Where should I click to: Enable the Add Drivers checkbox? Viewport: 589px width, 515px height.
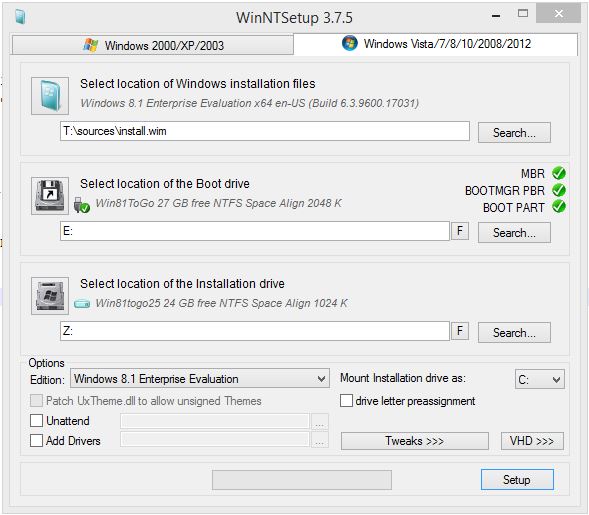click(36, 440)
